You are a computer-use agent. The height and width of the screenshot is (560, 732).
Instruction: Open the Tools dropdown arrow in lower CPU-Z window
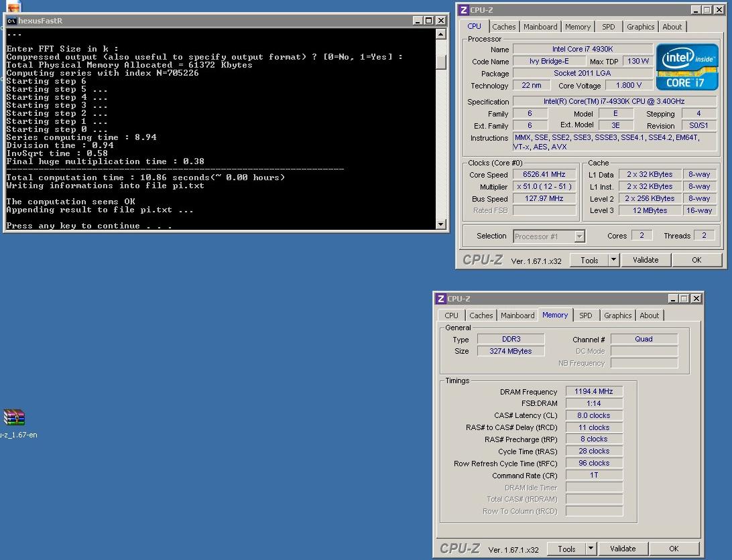tap(591, 549)
